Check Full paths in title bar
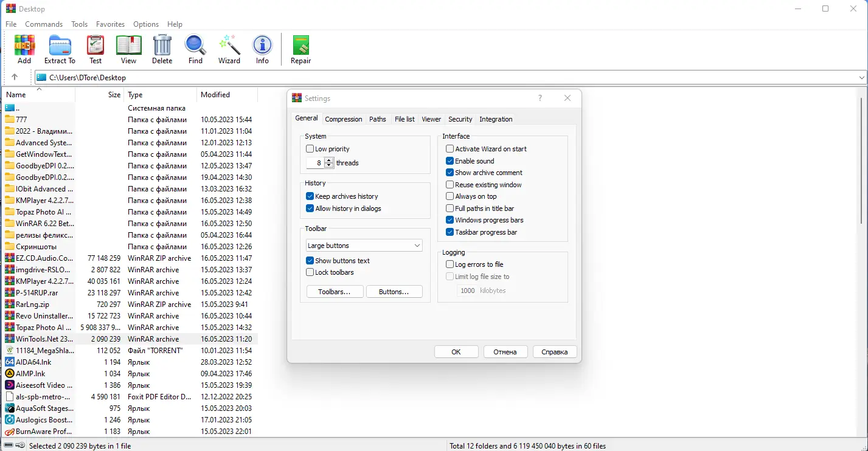The image size is (868, 451). point(450,208)
